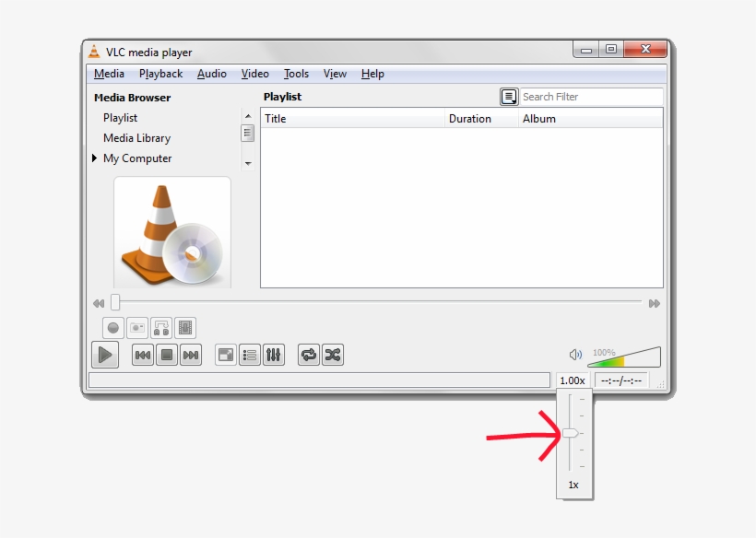Screen dimensions: 756x538
Task: Click media browser scroll up arrow
Action: pyautogui.click(x=248, y=116)
